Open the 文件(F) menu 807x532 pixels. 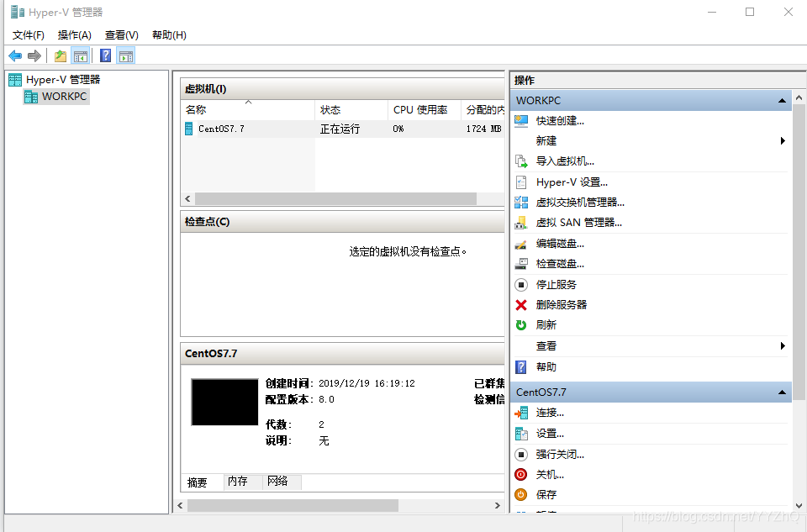pos(29,35)
